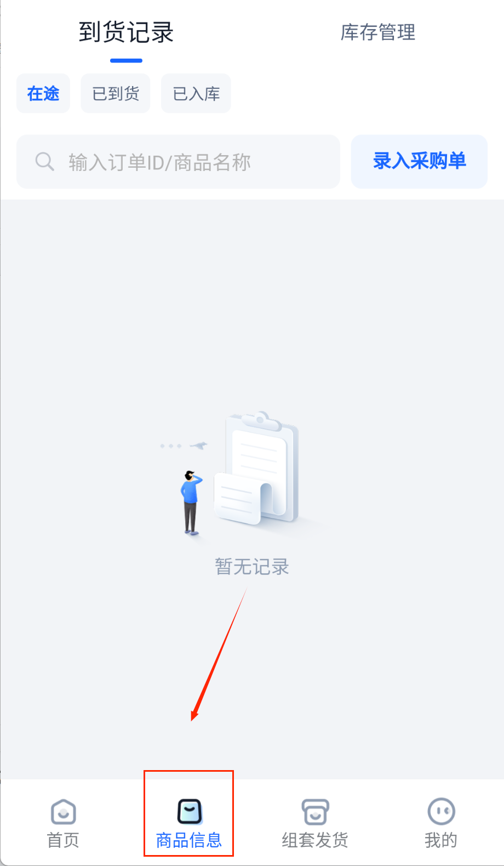Image resolution: width=504 pixels, height=866 pixels.
Task: Click the paper airplane graphic
Action: 199,445
